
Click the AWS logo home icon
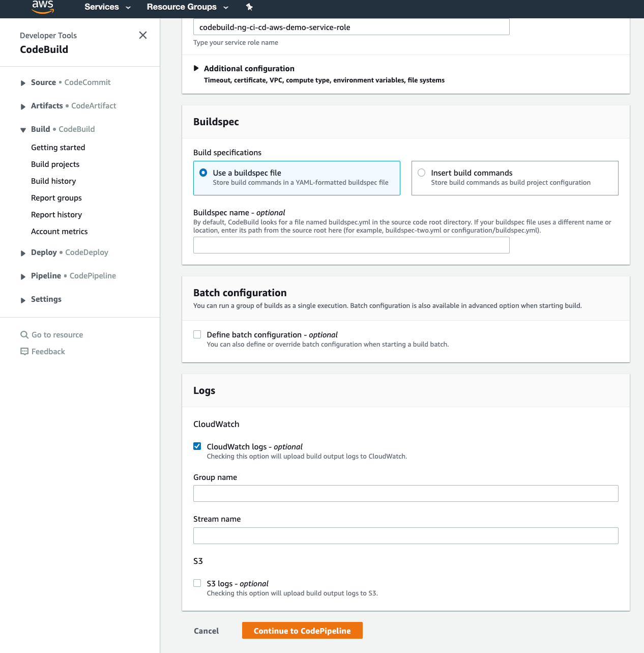coord(43,7)
